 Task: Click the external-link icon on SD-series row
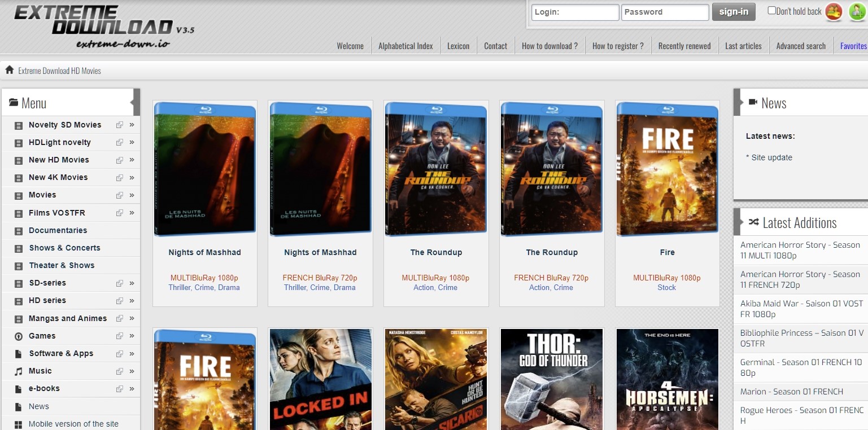pos(119,283)
